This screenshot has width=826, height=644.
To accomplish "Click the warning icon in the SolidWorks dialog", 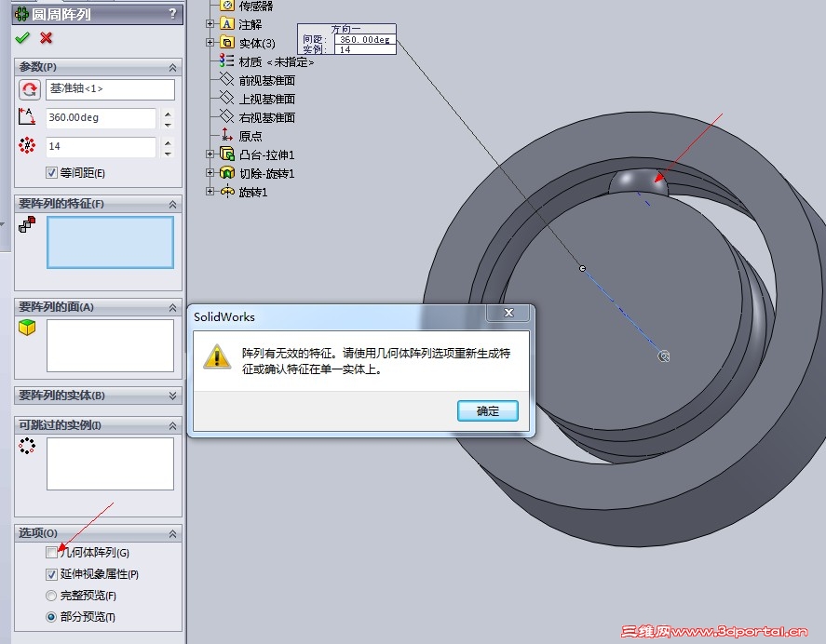I will 217,356.
